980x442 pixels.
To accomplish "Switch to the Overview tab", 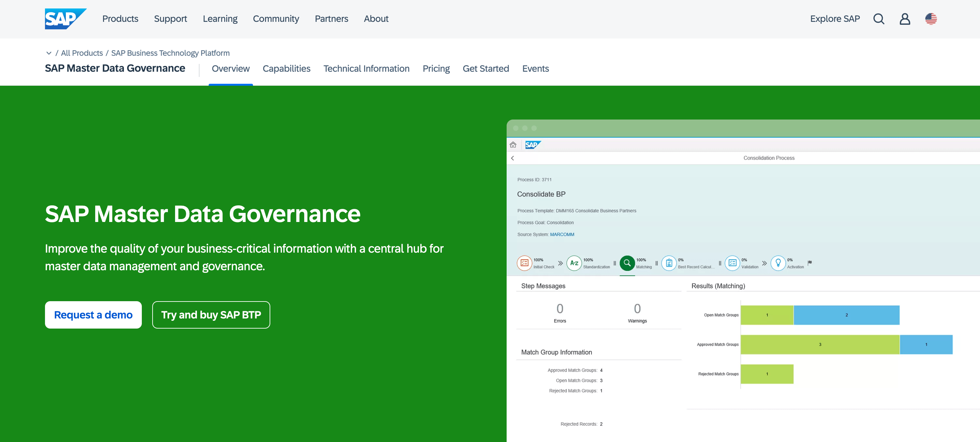I will tap(230, 68).
